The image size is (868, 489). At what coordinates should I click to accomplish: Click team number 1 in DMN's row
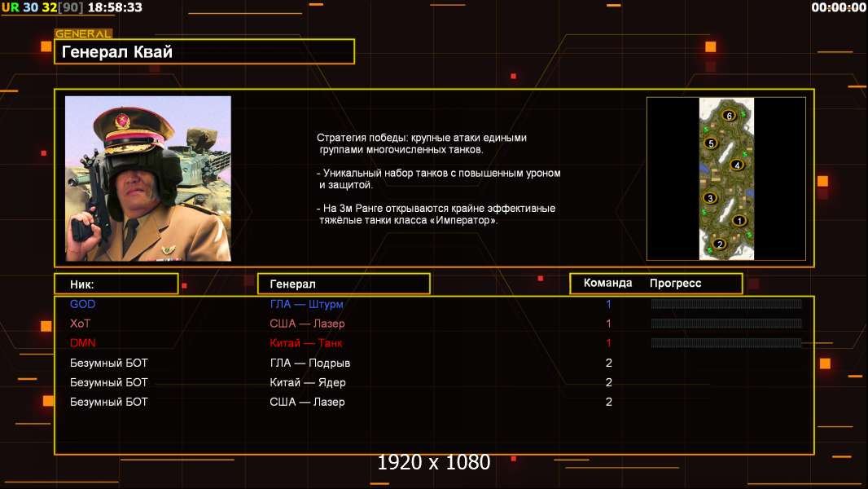click(608, 343)
